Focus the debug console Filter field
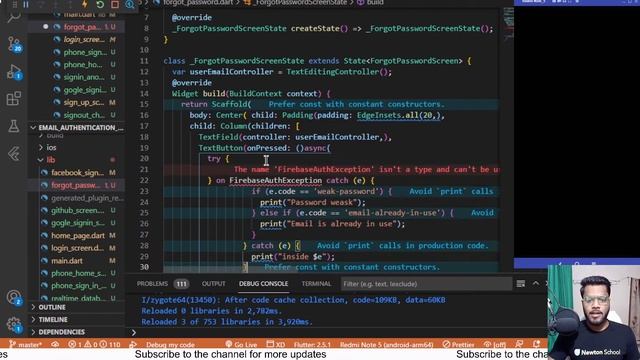640x360 pixels. (426, 284)
